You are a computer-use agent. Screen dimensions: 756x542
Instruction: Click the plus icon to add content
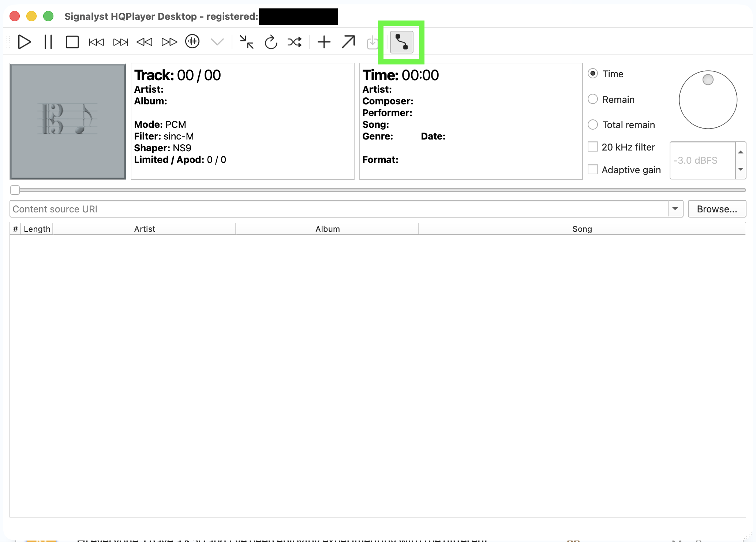tap(324, 42)
